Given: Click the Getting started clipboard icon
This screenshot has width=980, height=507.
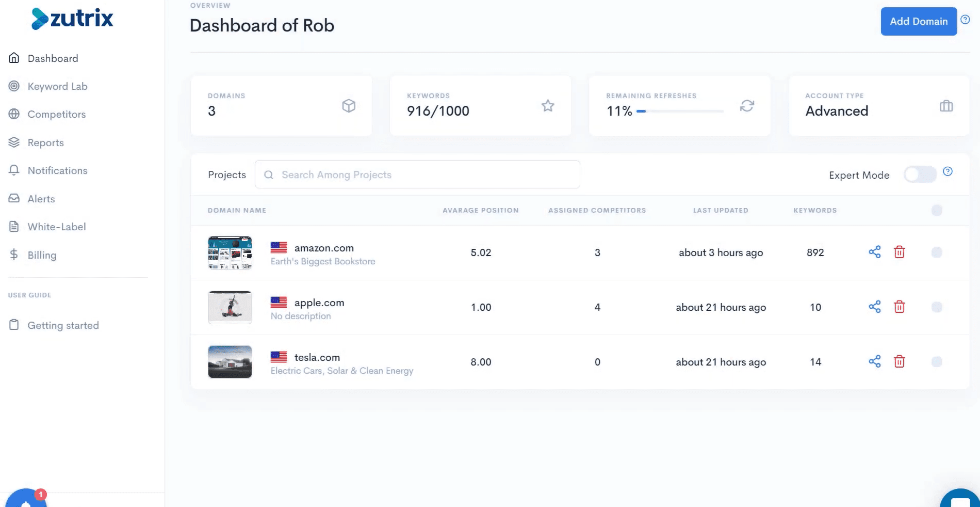Looking at the screenshot, I should pos(14,325).
